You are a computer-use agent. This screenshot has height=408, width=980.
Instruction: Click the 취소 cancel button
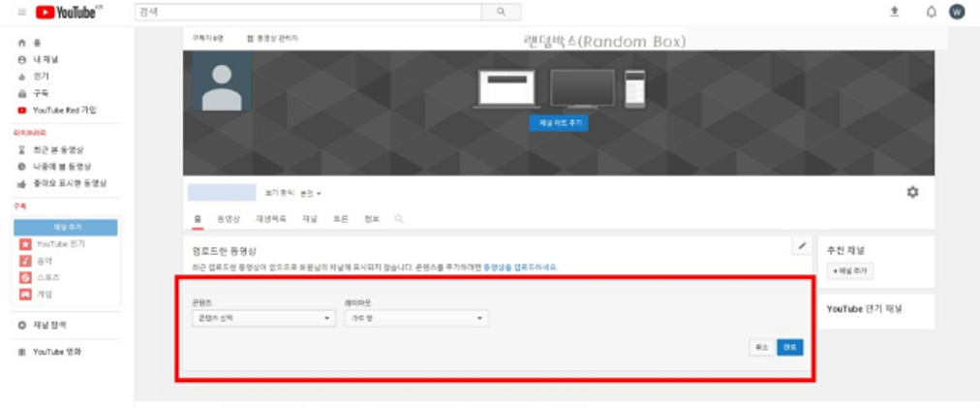coord(762,347)
